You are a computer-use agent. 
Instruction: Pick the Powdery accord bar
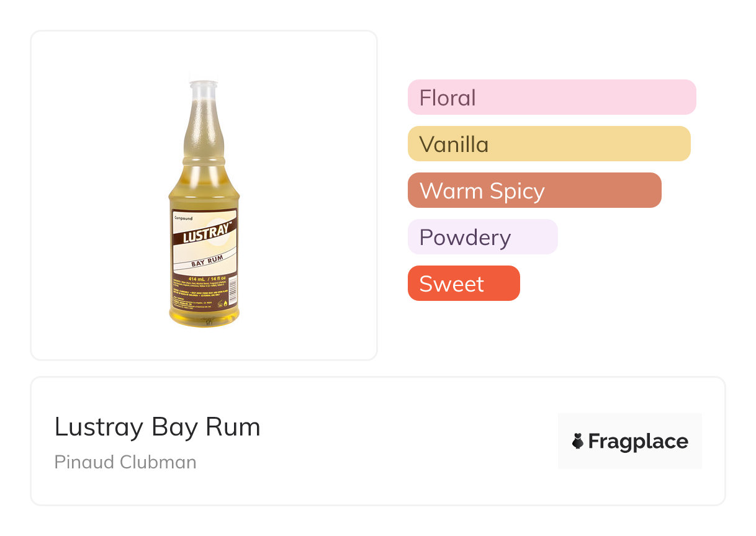[482, 237]
